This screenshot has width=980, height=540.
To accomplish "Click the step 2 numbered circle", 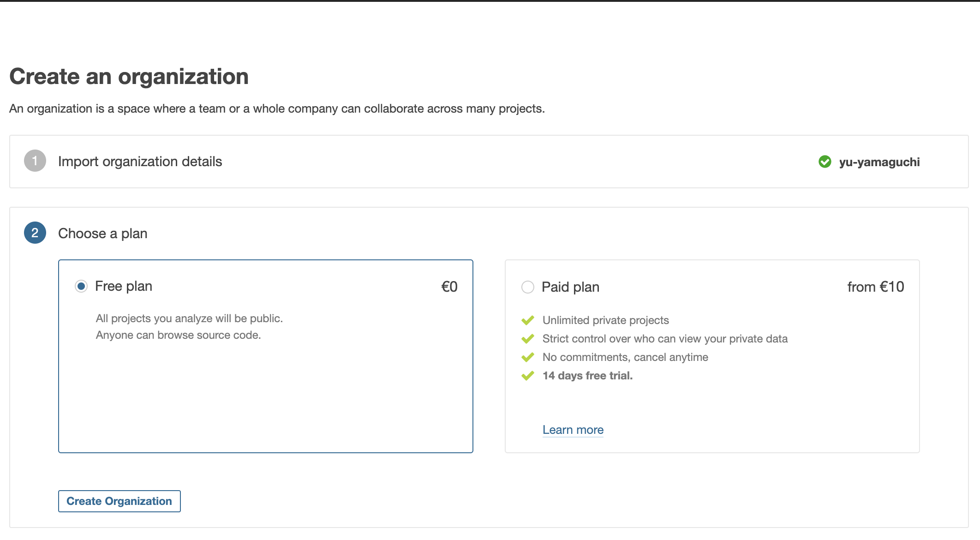I will [34, 234].
